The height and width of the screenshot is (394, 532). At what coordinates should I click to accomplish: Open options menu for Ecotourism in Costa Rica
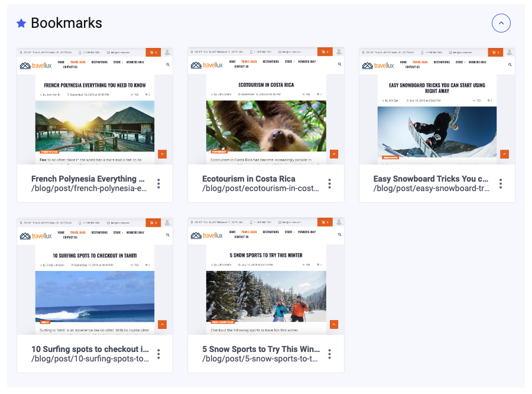[329, 183]
